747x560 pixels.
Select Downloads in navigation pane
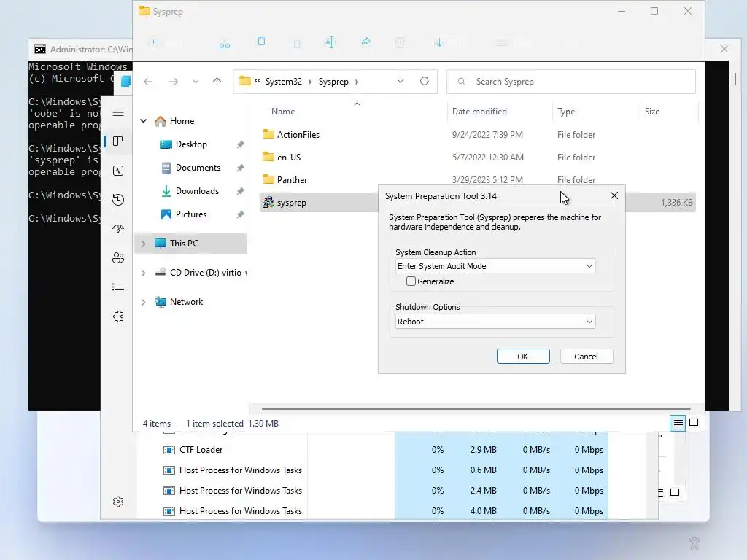pyautogui.click(x=197, y=191)
